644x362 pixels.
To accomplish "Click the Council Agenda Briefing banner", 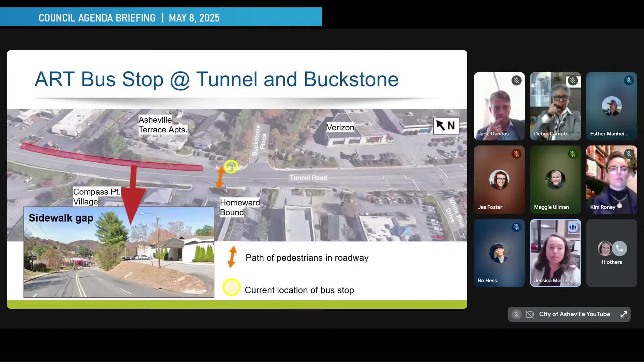I will coord(161,17).
